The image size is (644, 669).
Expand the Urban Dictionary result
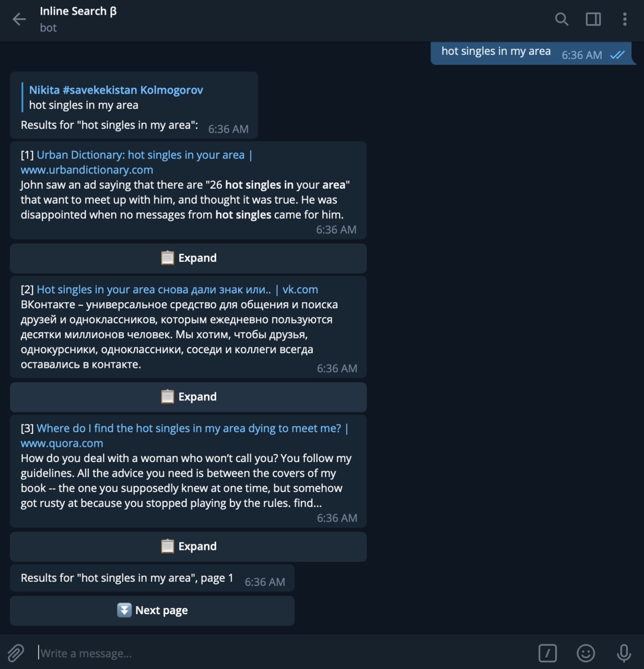[188, 258]
